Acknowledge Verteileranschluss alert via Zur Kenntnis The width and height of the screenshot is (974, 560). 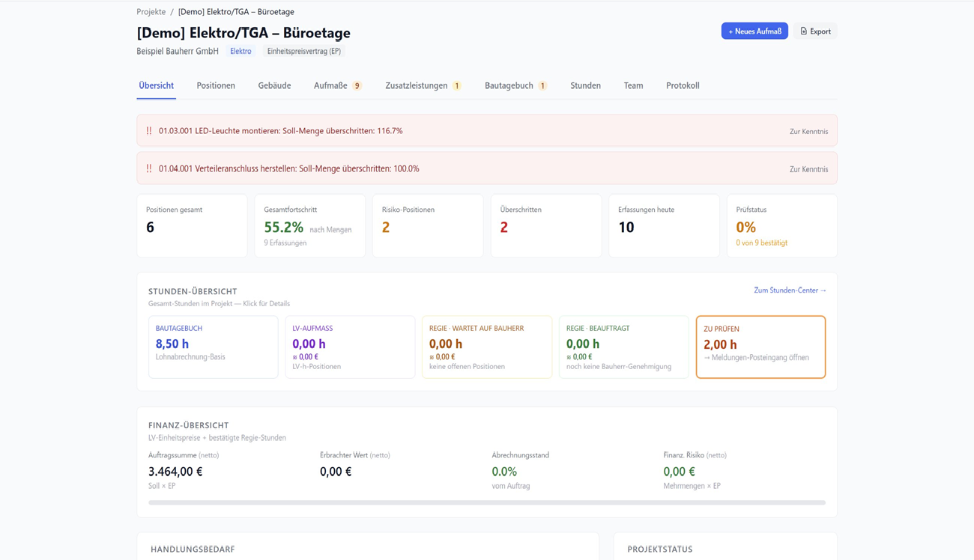click(808, 169)
